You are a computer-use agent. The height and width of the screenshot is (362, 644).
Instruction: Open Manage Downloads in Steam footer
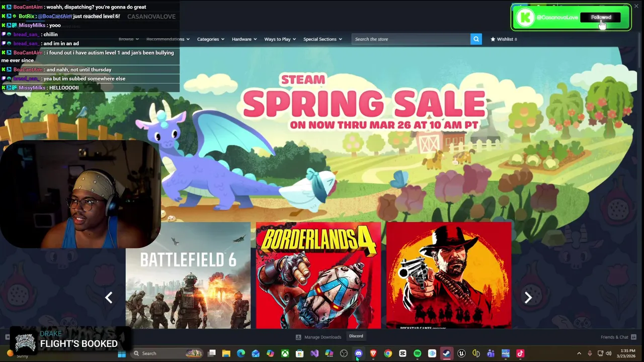318,337
